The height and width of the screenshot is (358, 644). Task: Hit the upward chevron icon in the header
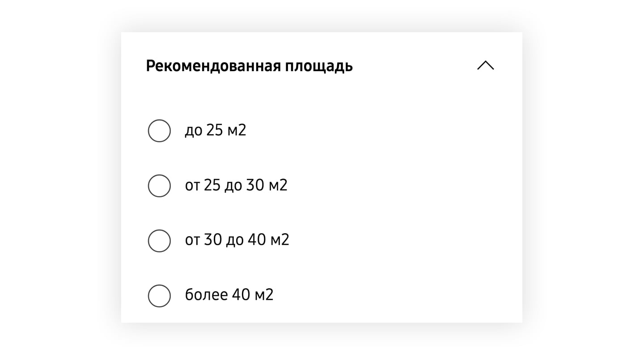(x=485, y=66)
